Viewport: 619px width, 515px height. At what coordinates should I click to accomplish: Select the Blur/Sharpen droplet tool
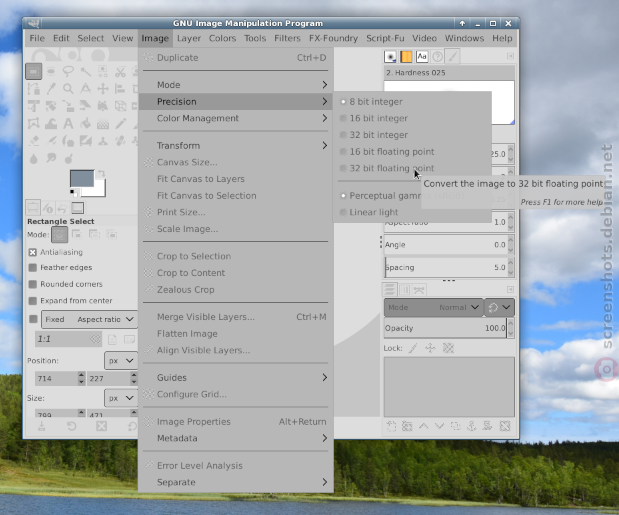[x=34, y=158]
